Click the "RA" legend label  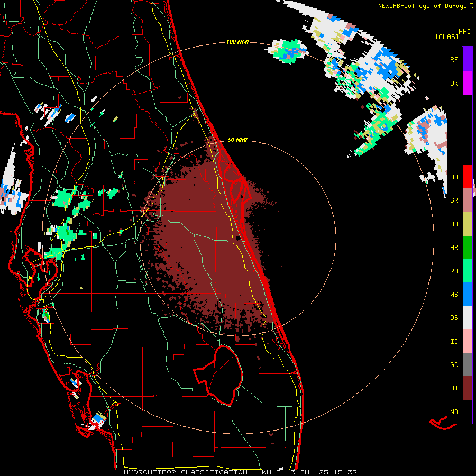pos(454,271)
